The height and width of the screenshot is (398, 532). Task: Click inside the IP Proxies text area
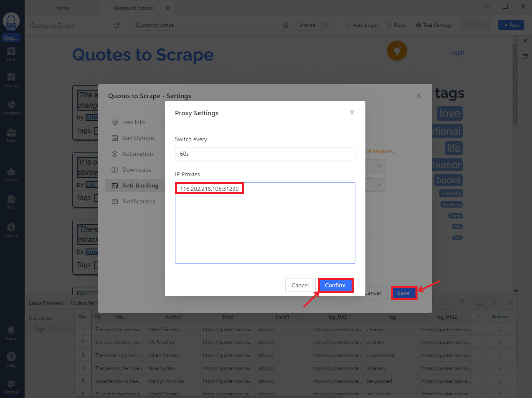tap(265, 223)
